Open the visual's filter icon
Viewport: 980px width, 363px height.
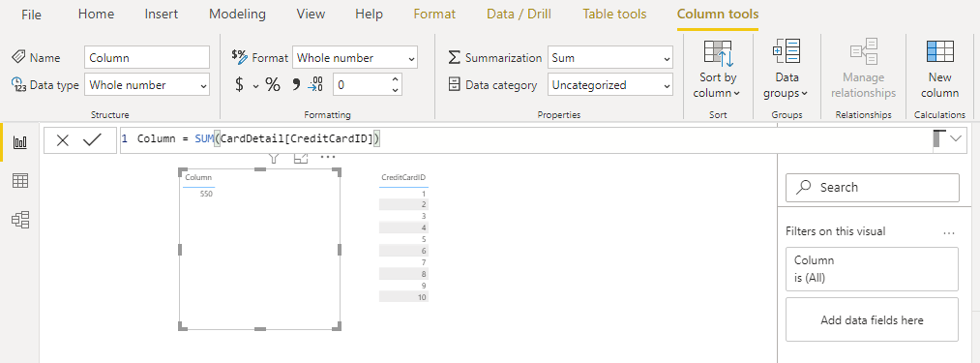point(273,158)
